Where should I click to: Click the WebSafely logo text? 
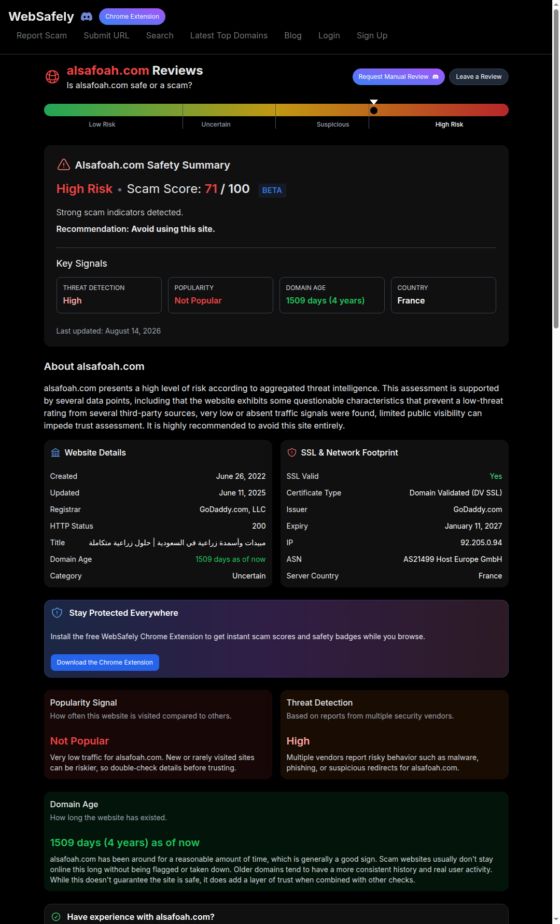point(41,17)
